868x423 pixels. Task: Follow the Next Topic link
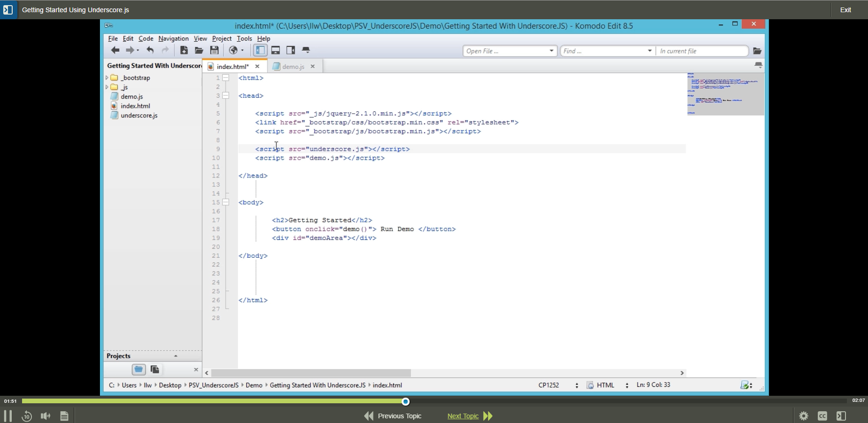click(463, 416)
